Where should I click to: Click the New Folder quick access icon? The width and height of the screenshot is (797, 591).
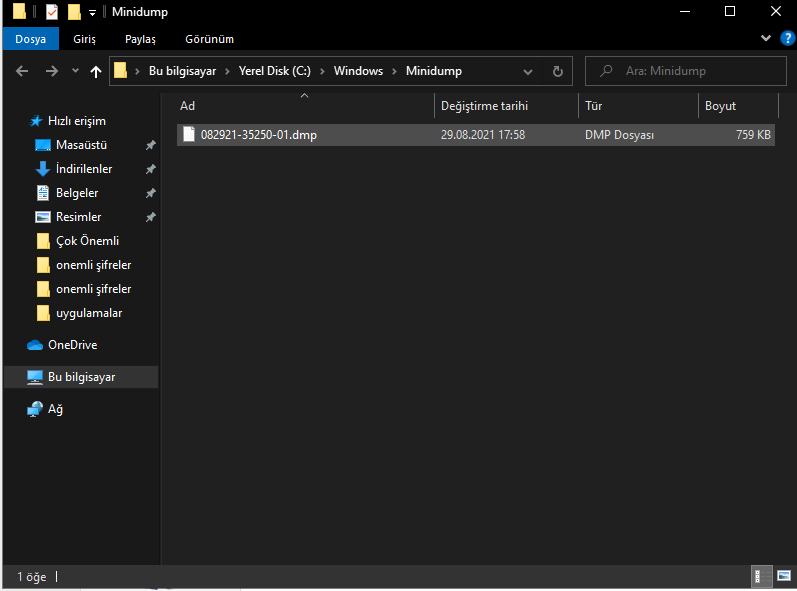pos(74,11)
